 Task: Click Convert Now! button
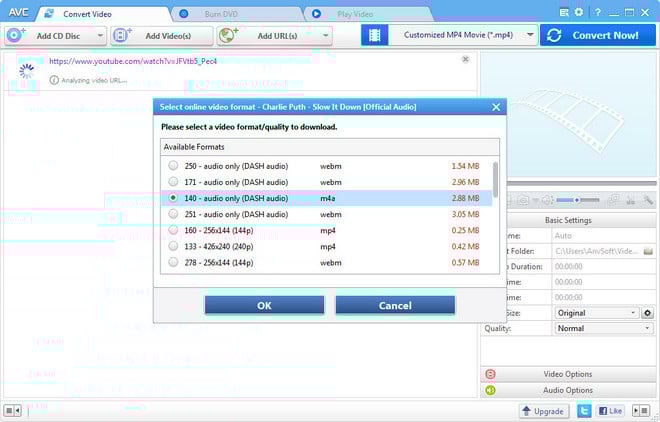click(598, 35)
